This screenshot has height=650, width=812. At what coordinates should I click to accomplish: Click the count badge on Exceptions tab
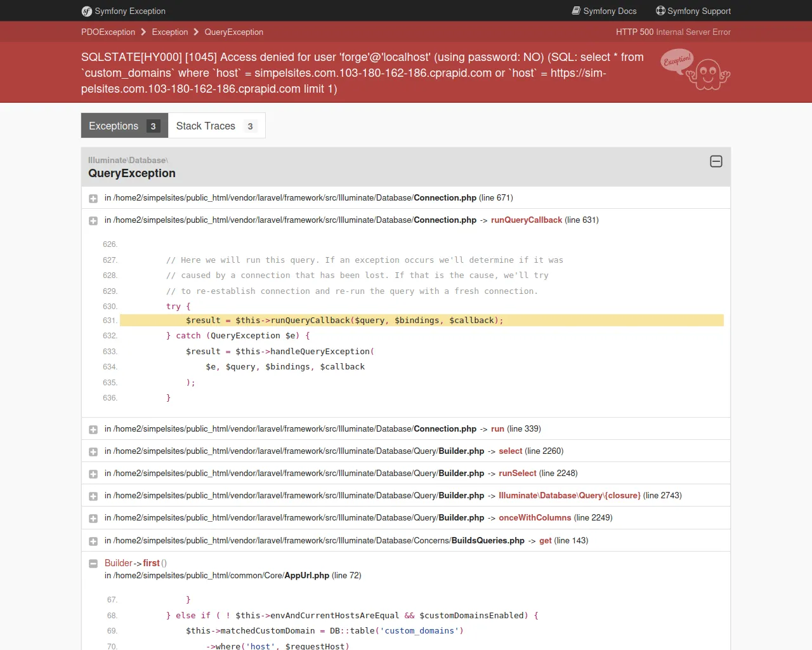153,126
